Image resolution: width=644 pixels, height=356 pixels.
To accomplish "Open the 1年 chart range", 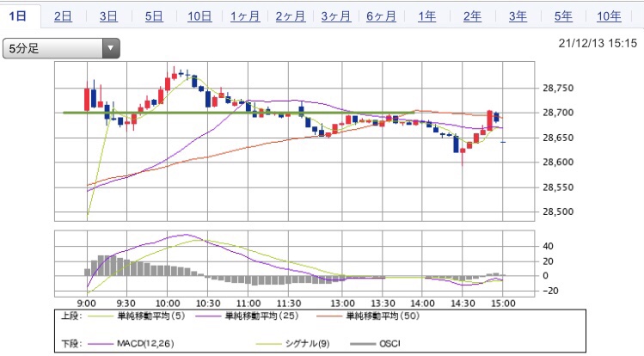I will 426,16.
